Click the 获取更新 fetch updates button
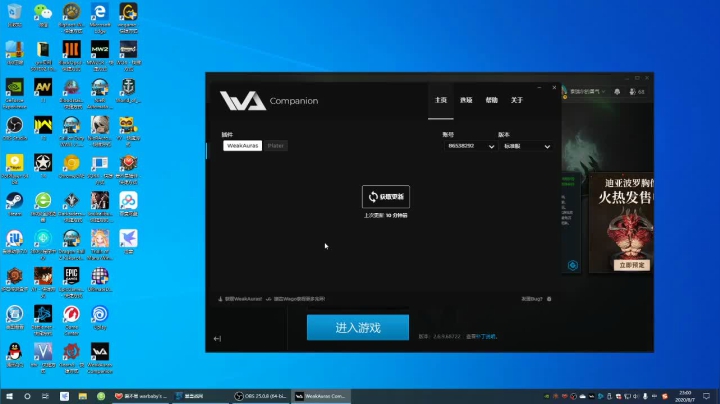Viewport: 720px width, 404px height. pos(386,196)
